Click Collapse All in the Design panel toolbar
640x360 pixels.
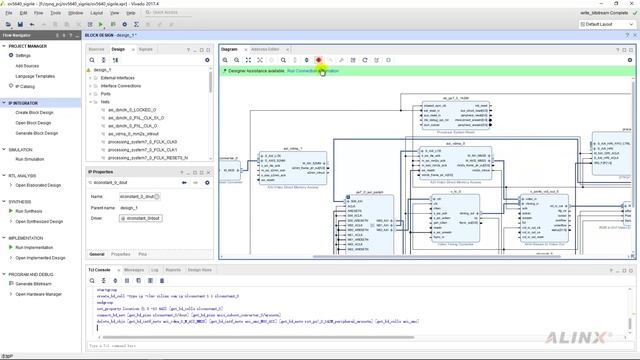104,60
